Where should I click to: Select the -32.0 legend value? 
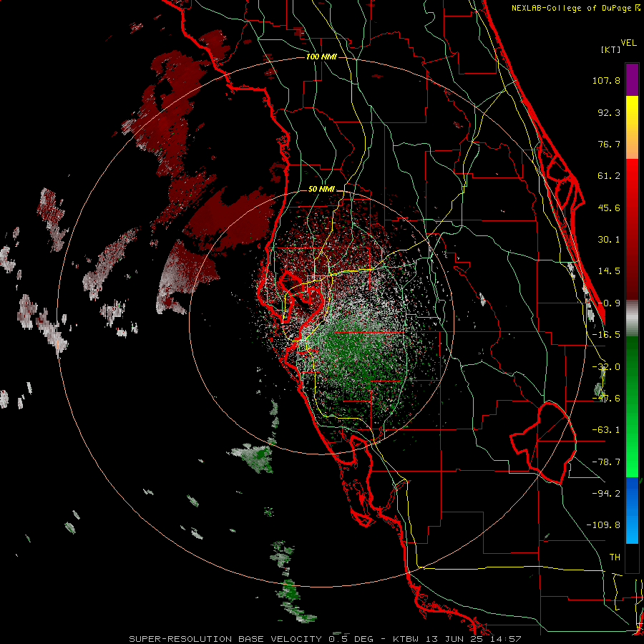click(606, 367)
